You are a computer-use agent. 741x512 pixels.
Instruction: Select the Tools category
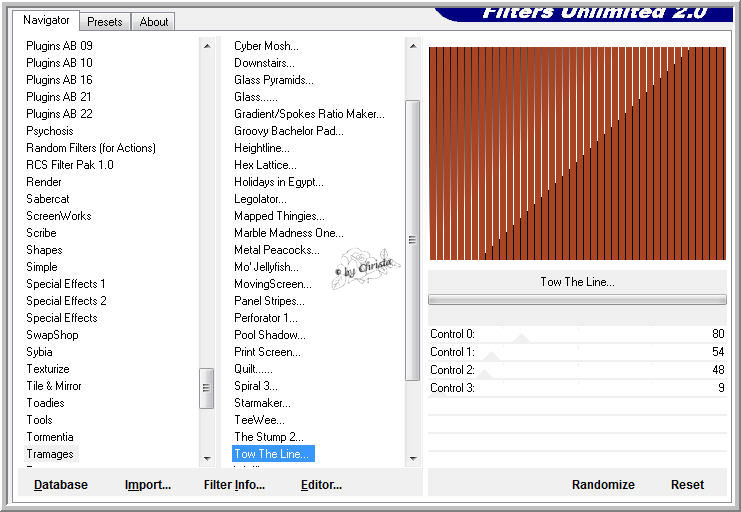point(39,420)
